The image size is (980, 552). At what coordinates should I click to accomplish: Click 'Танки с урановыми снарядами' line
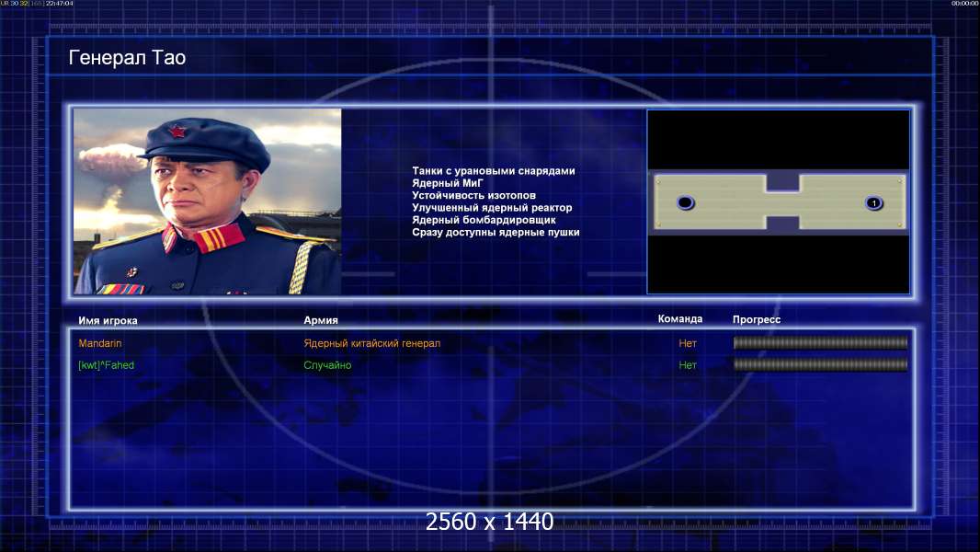[x=493, y=171]
